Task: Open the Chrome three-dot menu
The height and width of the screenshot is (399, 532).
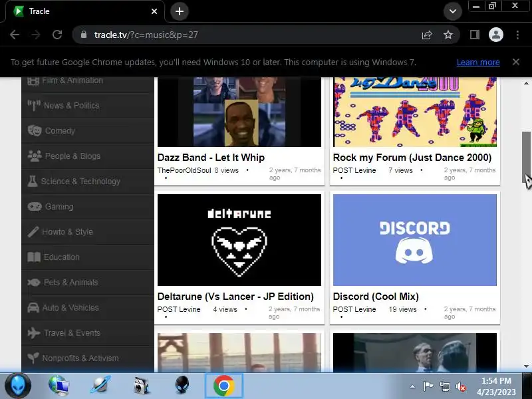Action: click(x=517, y=35)
